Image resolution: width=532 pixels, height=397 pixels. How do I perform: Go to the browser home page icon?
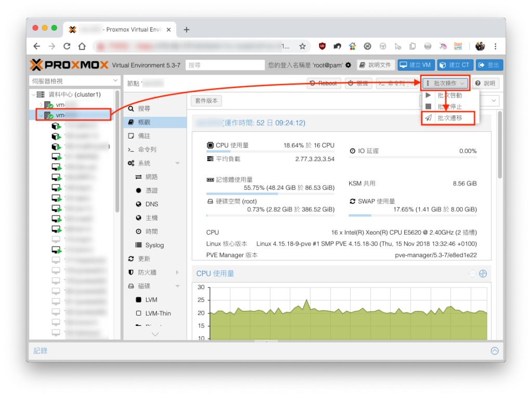pos(82,46)
